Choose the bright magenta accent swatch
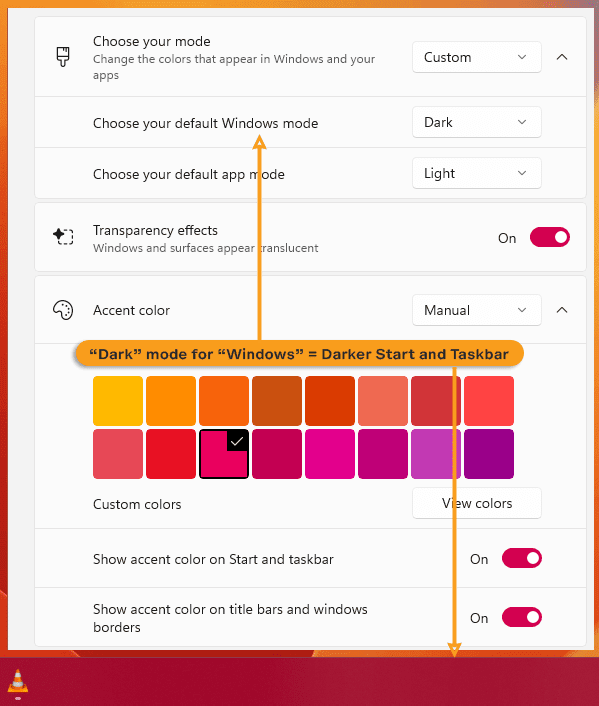Image resolution: width=599 pixels, height=706 pixels. [330, 454]
